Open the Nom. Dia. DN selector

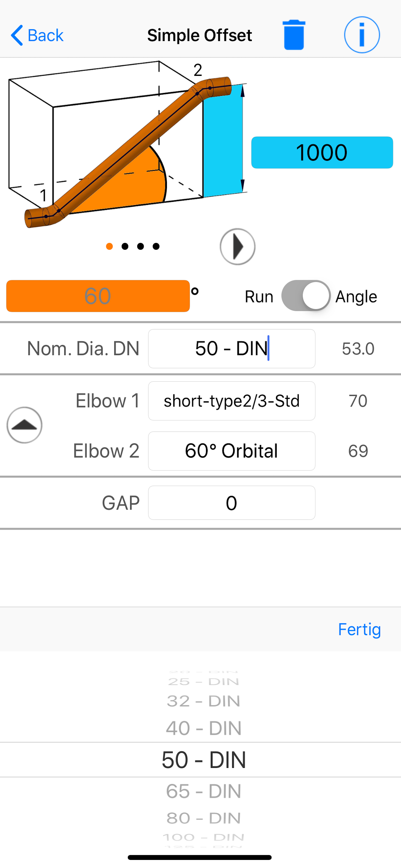pos(231,348)
